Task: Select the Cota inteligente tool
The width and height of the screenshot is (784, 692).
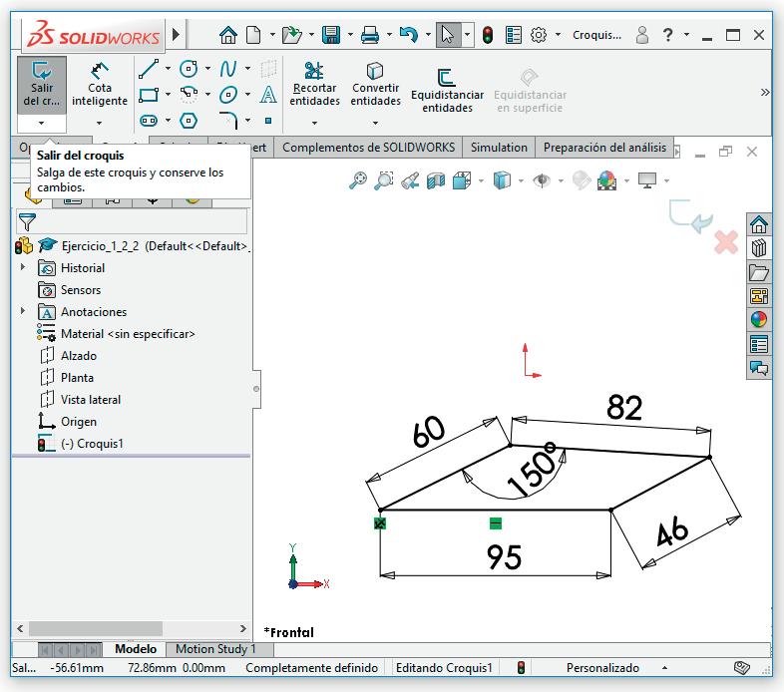Action: click(x=100, y=85)
